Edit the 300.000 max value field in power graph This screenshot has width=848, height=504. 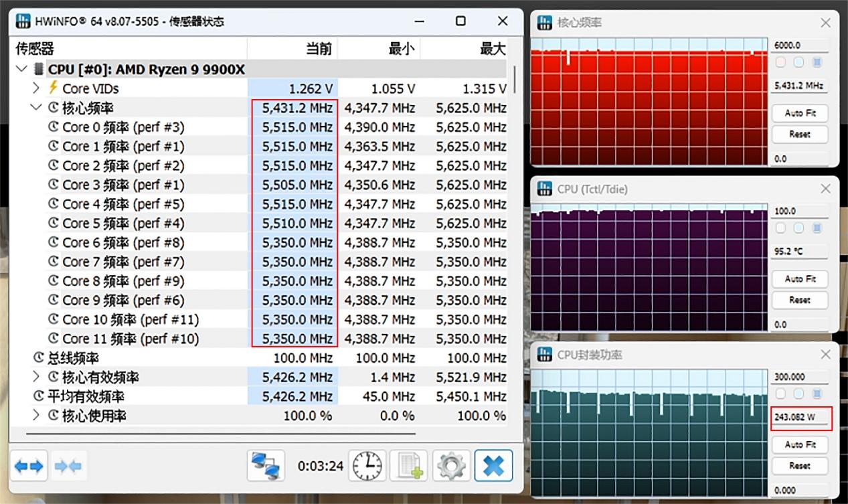pos(799,377)
